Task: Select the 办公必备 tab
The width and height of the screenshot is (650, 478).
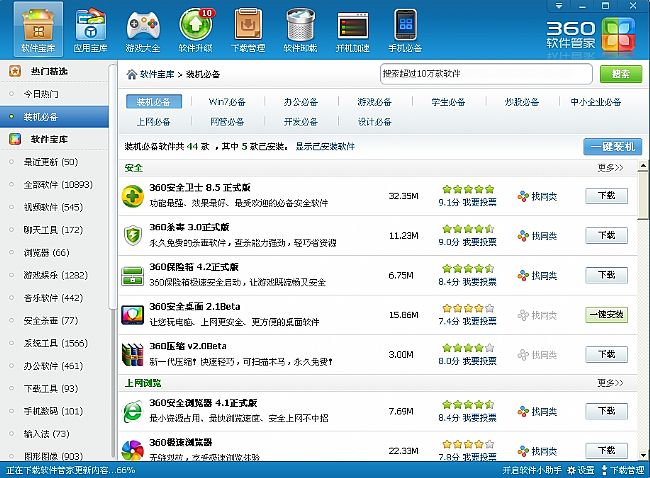Action: click(301, 102)
